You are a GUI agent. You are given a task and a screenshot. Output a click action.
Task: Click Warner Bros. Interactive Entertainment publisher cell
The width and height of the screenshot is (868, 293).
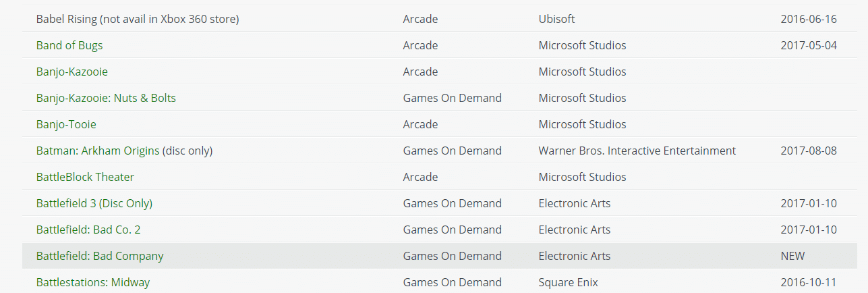click(x=637, y=151)
